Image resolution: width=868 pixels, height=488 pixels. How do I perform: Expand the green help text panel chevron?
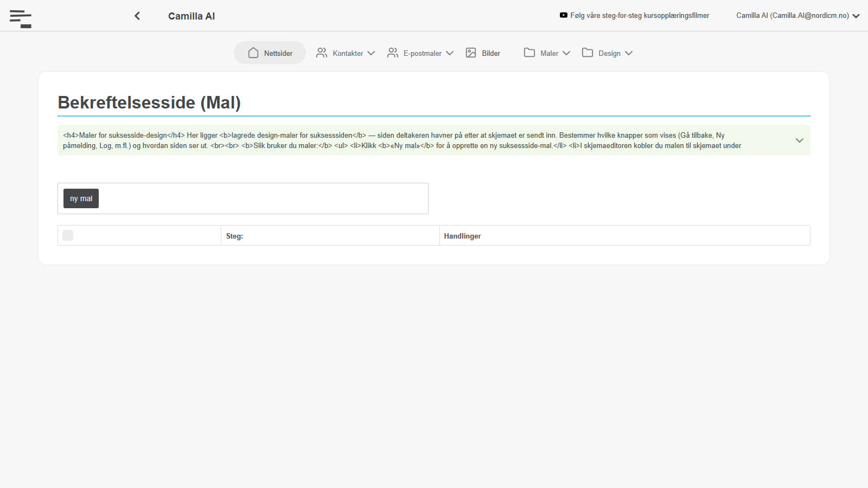799,140
